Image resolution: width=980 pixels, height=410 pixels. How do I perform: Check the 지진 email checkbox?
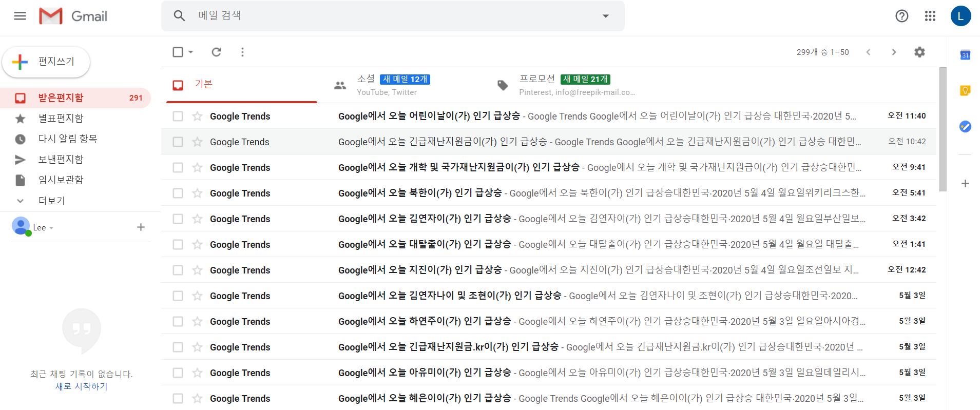178,270
